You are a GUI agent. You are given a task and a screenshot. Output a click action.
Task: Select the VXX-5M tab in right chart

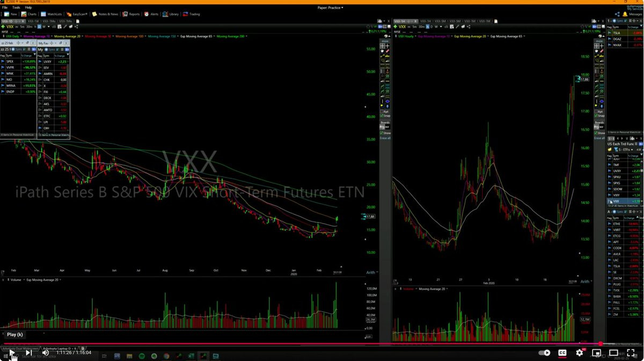(x=440, y=21)
